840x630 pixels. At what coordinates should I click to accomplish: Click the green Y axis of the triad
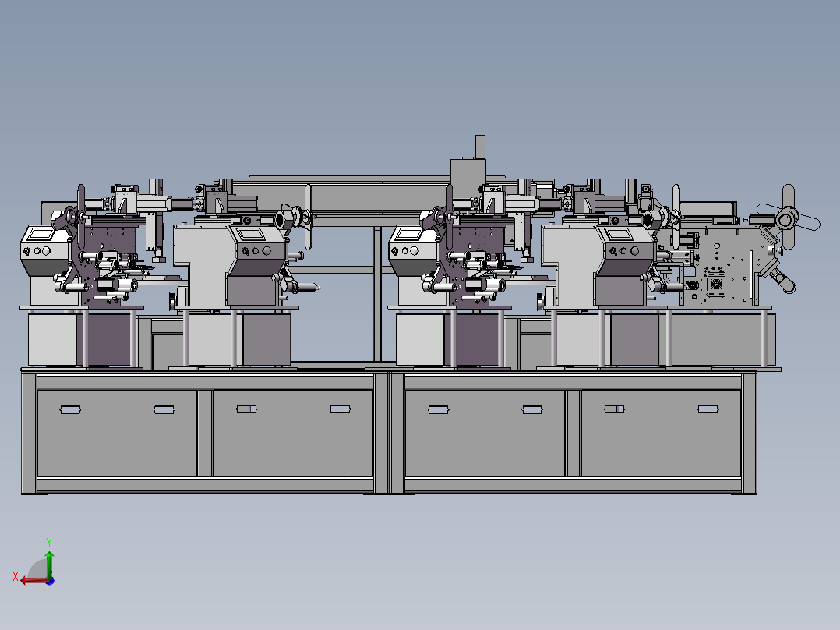49,564
